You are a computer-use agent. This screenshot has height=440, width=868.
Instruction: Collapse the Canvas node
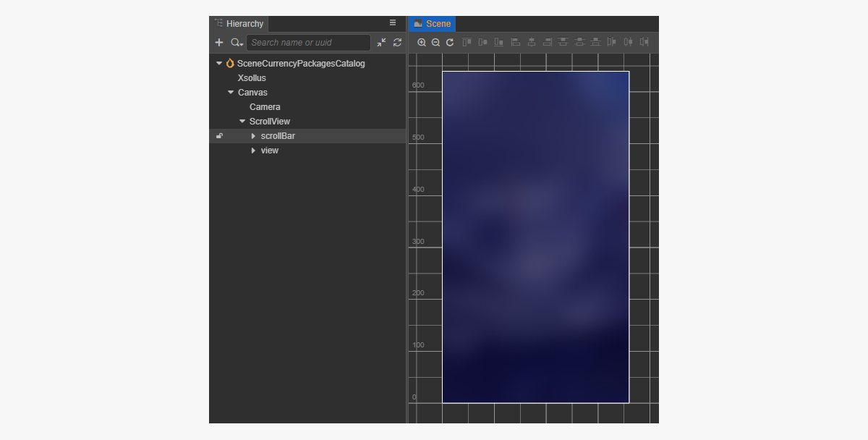point(231,93)
